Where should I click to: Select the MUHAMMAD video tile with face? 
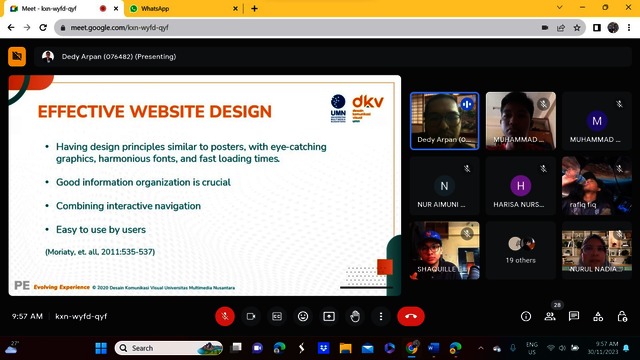point(521,121)
